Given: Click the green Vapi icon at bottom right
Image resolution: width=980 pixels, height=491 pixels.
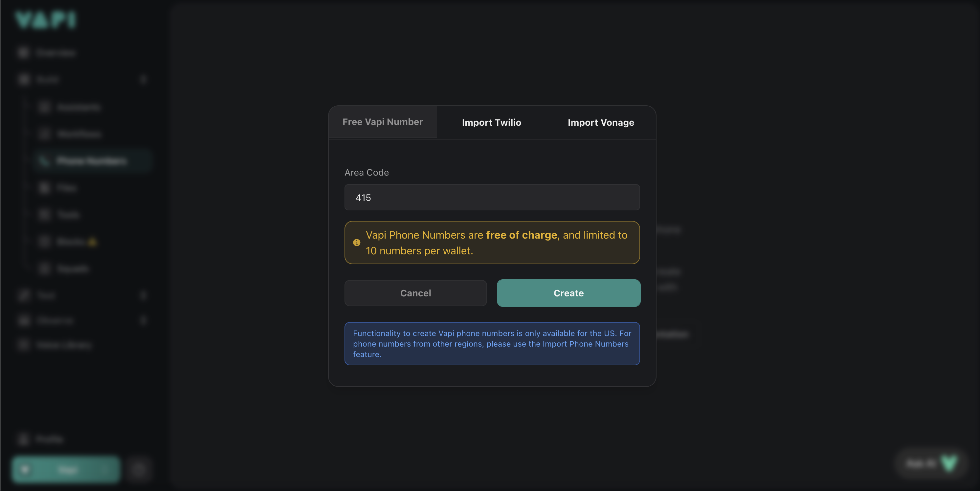Looking at the screenshot, I should point(948,463).
